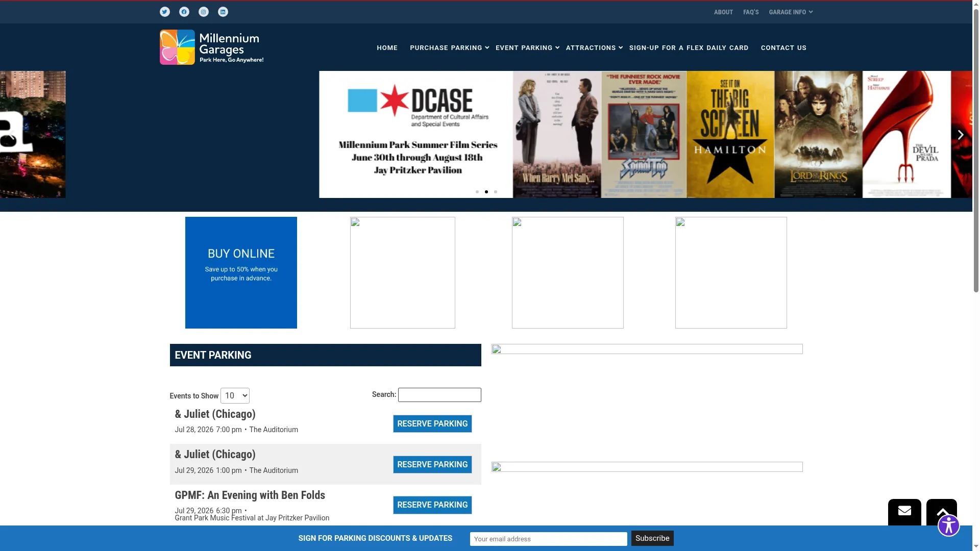Select third carousel pagination dot
This screenshot has width=980, height=551.
tap(495, 192)
